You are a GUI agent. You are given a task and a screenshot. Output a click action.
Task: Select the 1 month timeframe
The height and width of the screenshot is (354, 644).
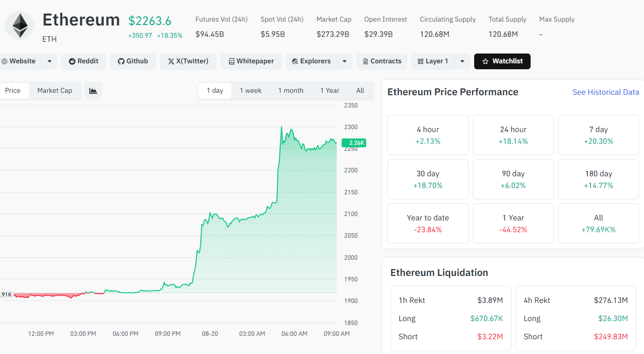291,90
